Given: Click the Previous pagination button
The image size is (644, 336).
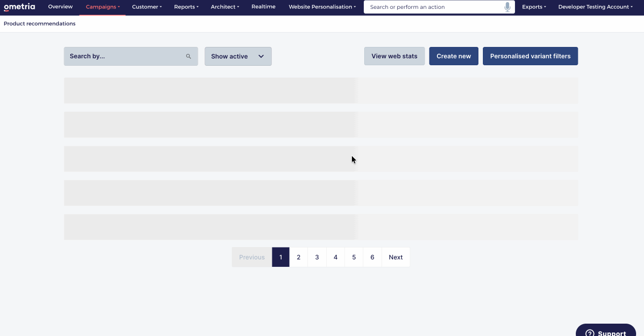Looking at the screenshot, I should click(252, 257).
